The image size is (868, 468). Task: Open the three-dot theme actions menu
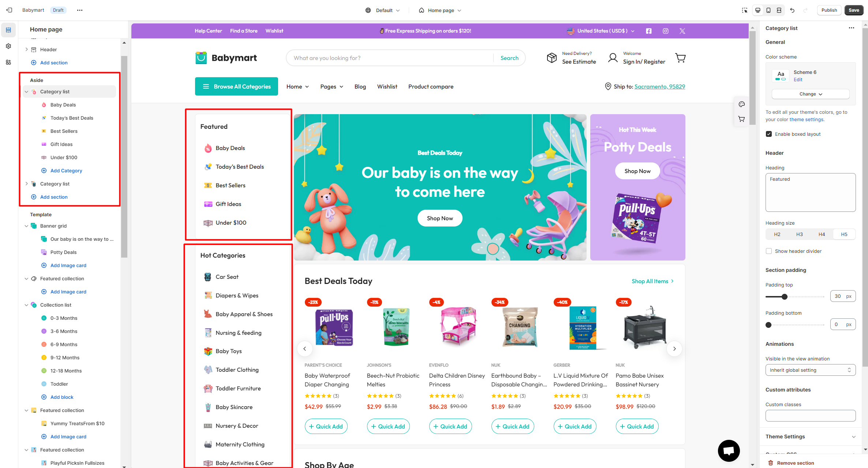pos(80,10)
